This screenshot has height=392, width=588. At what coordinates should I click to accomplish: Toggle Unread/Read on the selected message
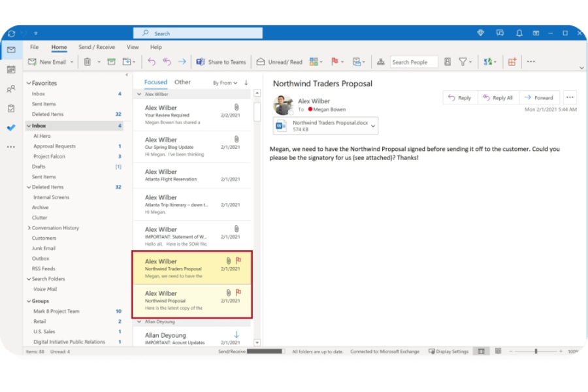point(280,61)
